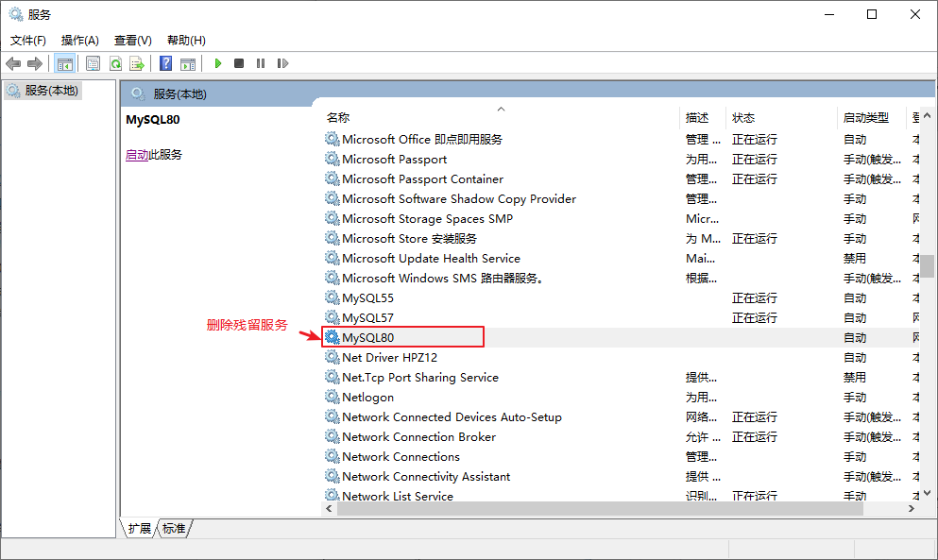Click the horizontal scrollbar thumb
The height and width of the screenshot is (560, 938).
point(600,509)
